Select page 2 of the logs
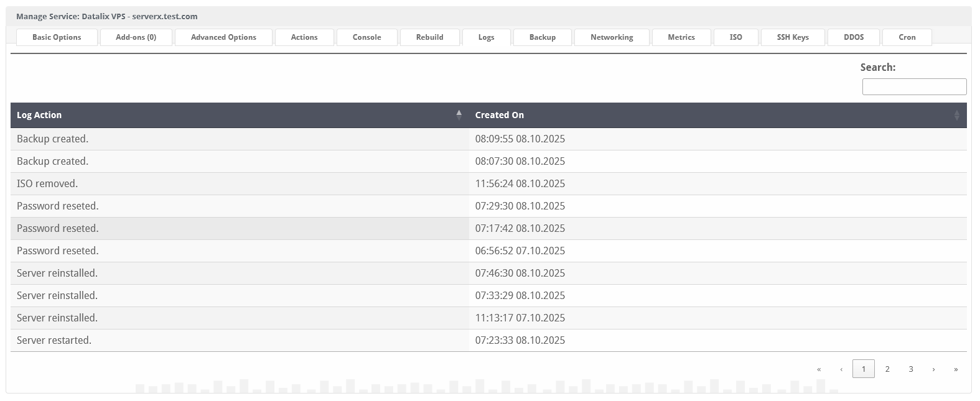Viewport: 980px width, 401px height. click(x=887, y=369)
